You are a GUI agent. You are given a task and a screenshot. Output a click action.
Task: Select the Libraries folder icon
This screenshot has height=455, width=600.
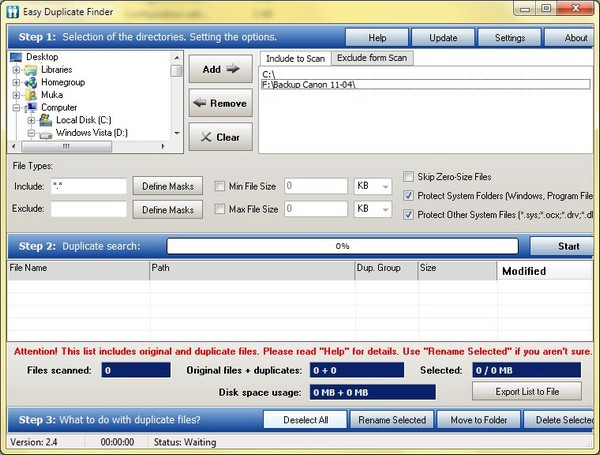(31, 70)
